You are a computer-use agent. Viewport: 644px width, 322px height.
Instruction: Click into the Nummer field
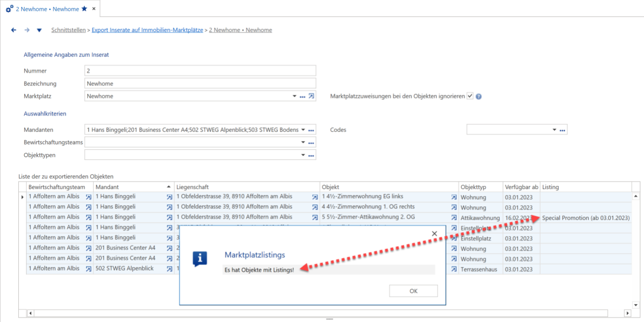(200, 71)
